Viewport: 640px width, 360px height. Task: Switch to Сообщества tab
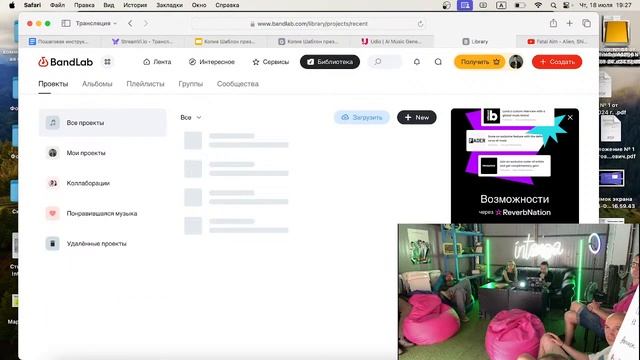point(238,84)
